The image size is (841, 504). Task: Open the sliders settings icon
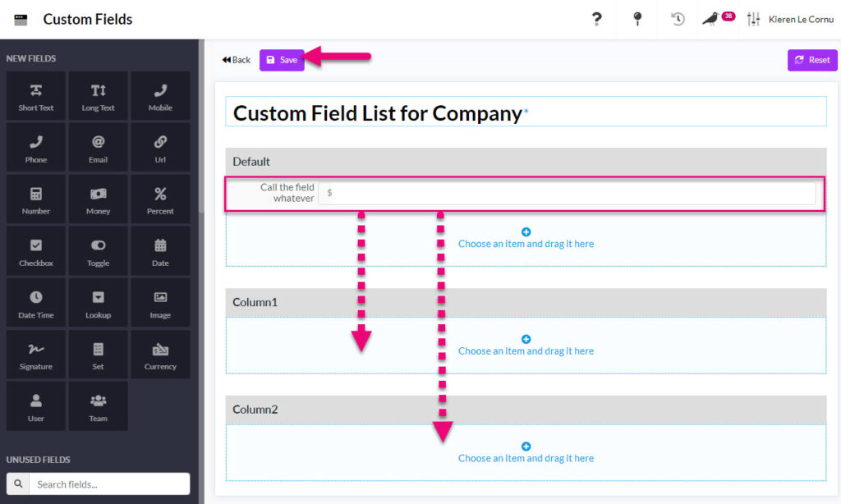click(754, 20)
